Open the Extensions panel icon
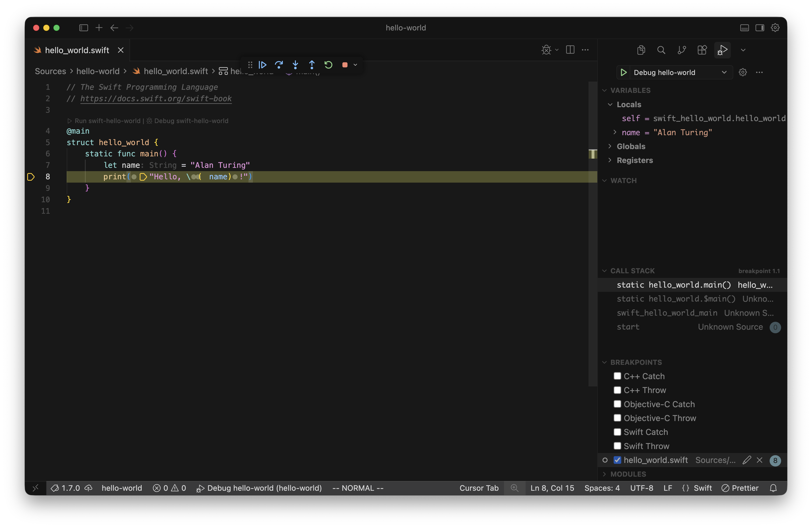The image size is (812, 528). 702,50
